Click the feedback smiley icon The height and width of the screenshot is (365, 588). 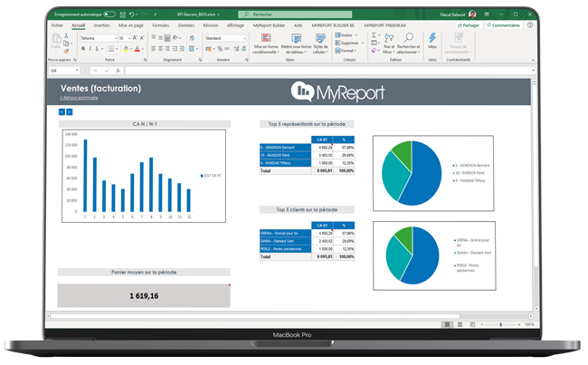pos(530,24)
